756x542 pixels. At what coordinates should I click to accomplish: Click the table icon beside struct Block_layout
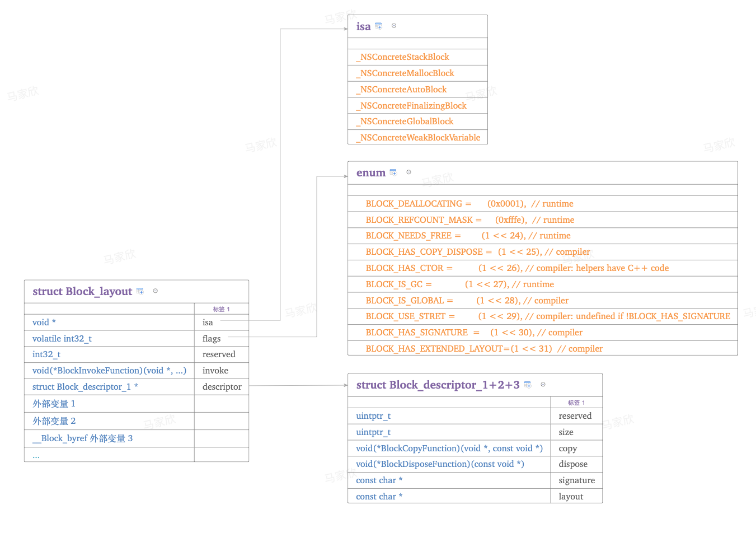[x=140, y=291]
